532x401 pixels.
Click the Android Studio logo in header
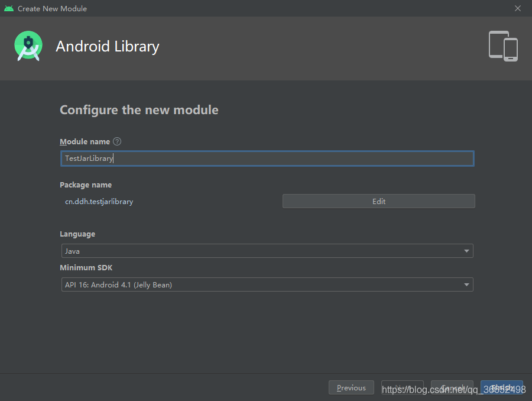pos(28,46)
